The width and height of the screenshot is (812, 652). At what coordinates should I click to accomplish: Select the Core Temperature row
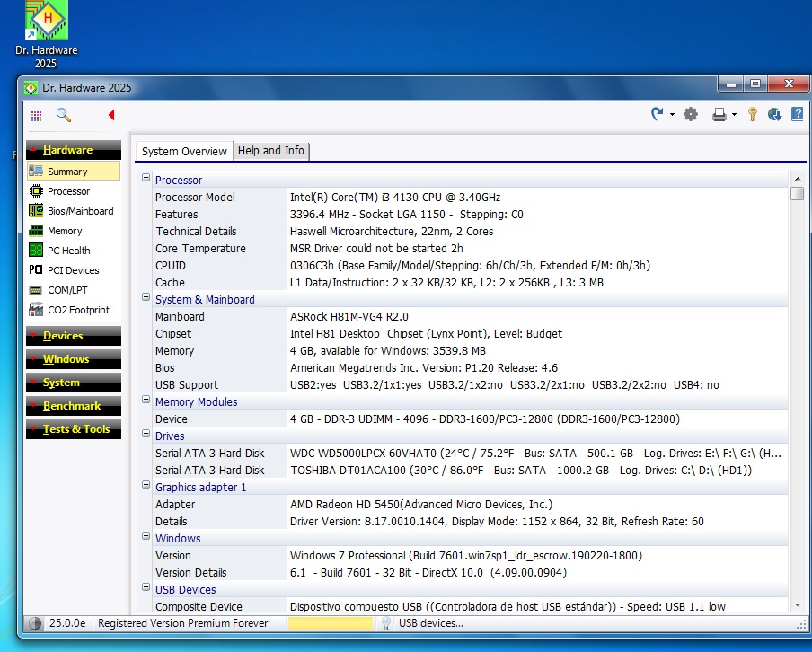tap(470, 249)
